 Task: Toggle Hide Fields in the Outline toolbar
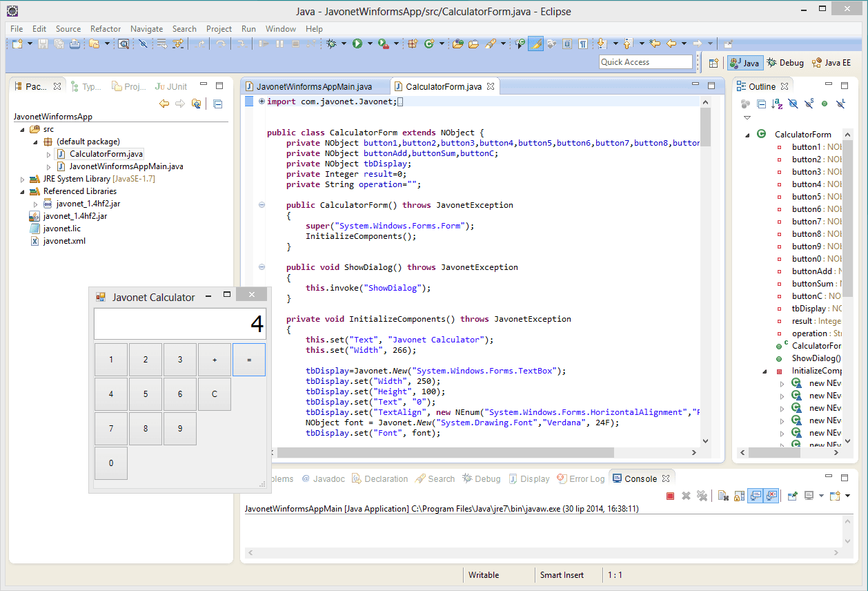point(793,104)
